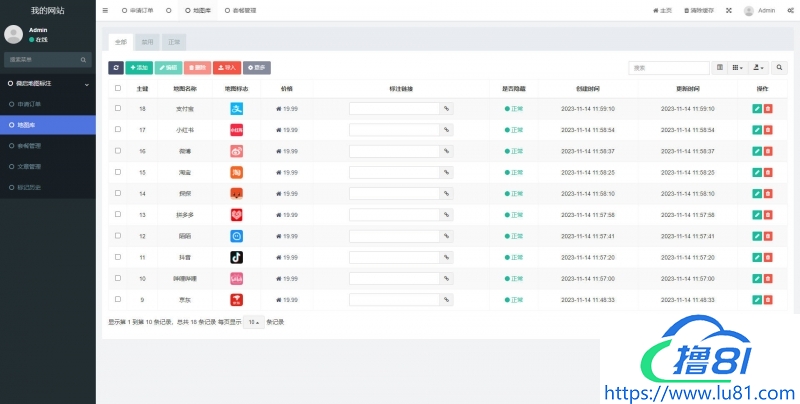Click the green 添加 button

point(139,68)
